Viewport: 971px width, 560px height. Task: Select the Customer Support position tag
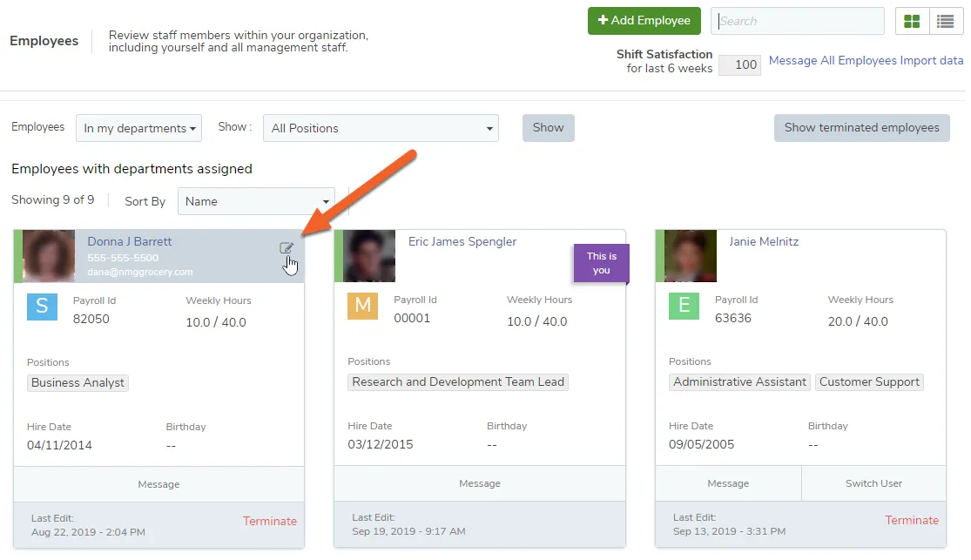pyautogui.click(x=869, y=381)
